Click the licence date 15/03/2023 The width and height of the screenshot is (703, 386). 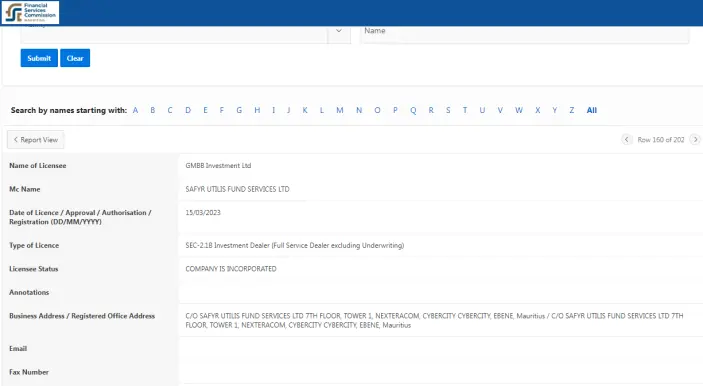(x=203, y=213)
